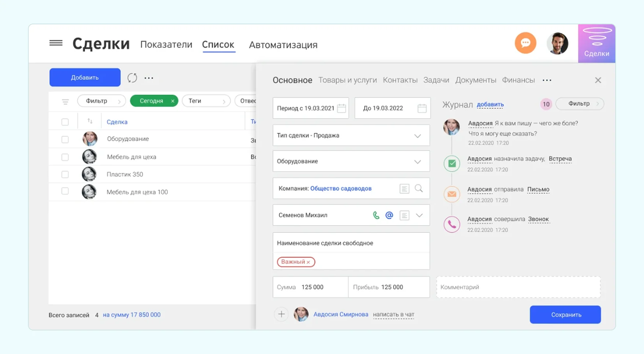This screenshot has width=644, height=354.
Task: Close the deal detail panel
Action: 598,80
